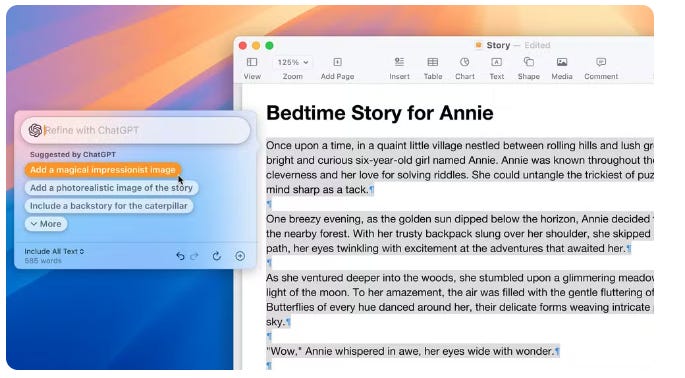Screen dimensions: 685x378
Task: Click the Media toolbar icon
Action: [562, 62]
